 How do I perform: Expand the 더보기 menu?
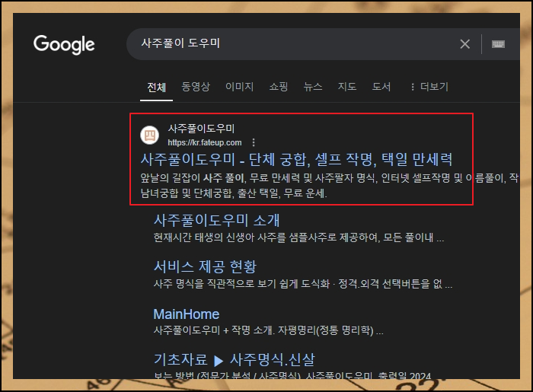pyautogui.click(x=429, y=87)
